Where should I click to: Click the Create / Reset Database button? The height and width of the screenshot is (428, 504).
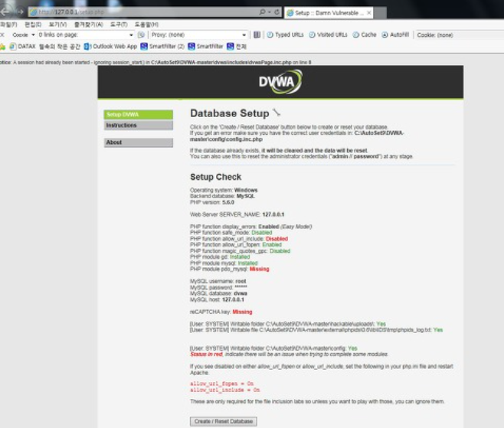coord(224,421)
